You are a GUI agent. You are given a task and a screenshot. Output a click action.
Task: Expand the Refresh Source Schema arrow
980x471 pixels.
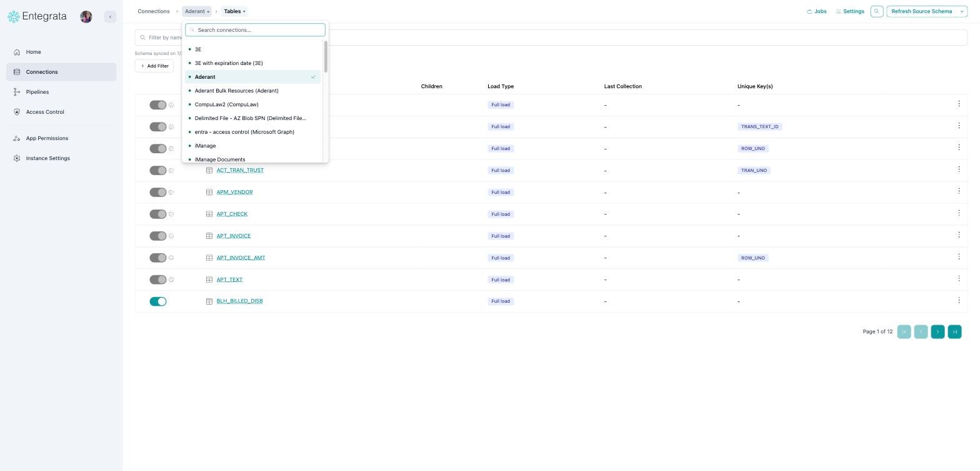[962, 11]
